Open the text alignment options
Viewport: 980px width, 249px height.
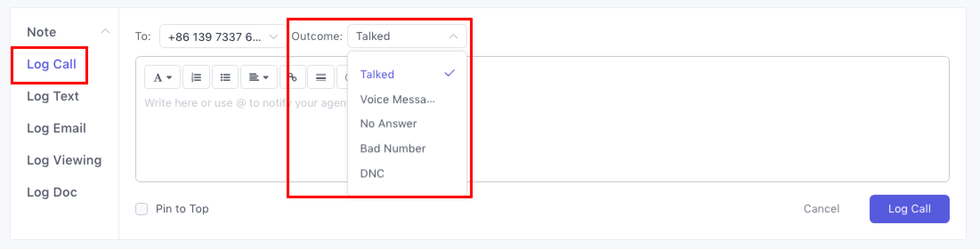(259, 77)
